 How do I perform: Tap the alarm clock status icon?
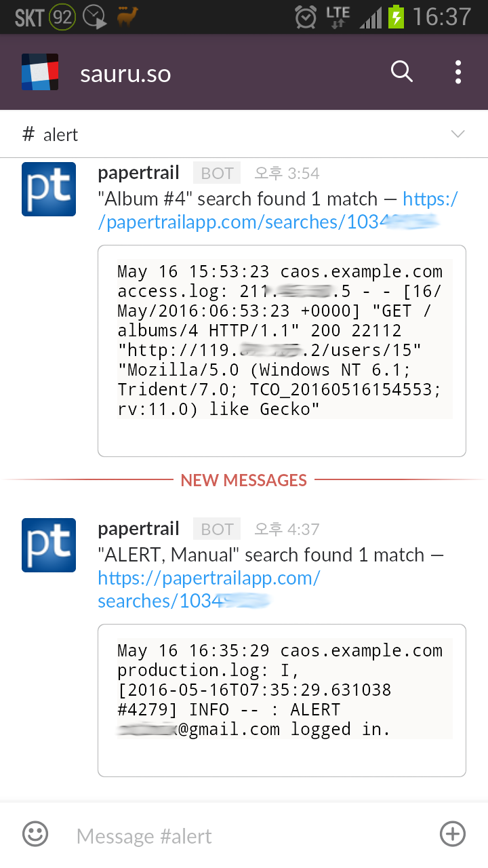pyautogui.click(x=306, y=17)
